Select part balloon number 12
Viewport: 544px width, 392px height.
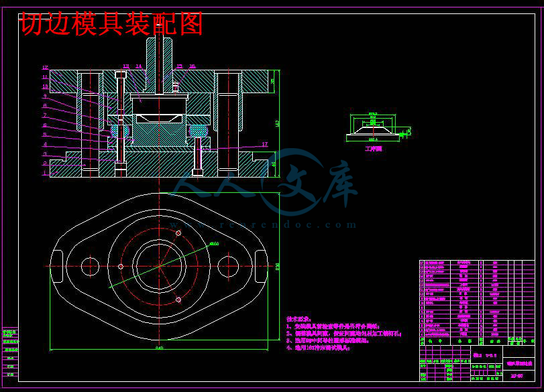(45, 68)
